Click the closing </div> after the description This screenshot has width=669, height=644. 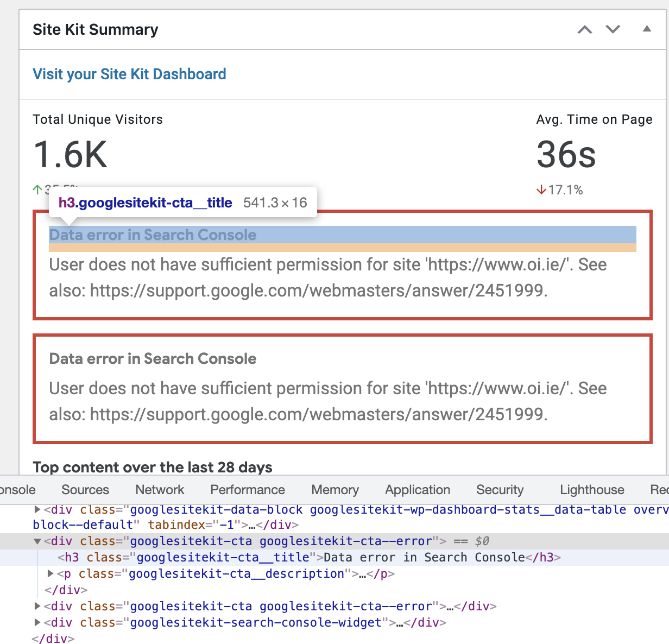pos(66,590)
